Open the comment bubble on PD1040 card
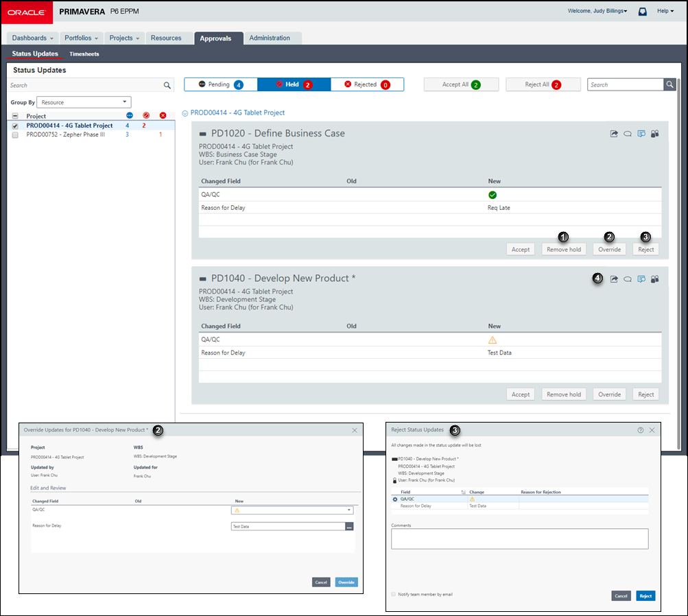This screenshot has width=688, height=616. tap(628, 279)
